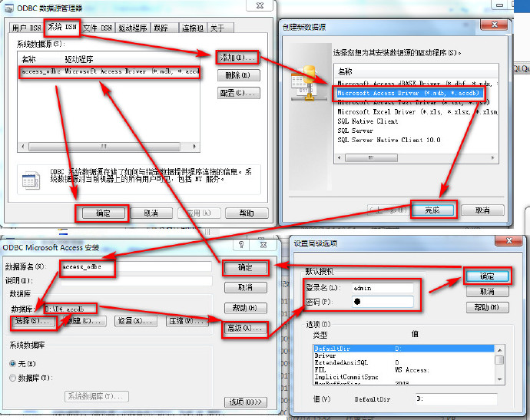Screen dimensions: 530x420
Task: Open 高级(A)... advanced options
Action: point(245,328)
